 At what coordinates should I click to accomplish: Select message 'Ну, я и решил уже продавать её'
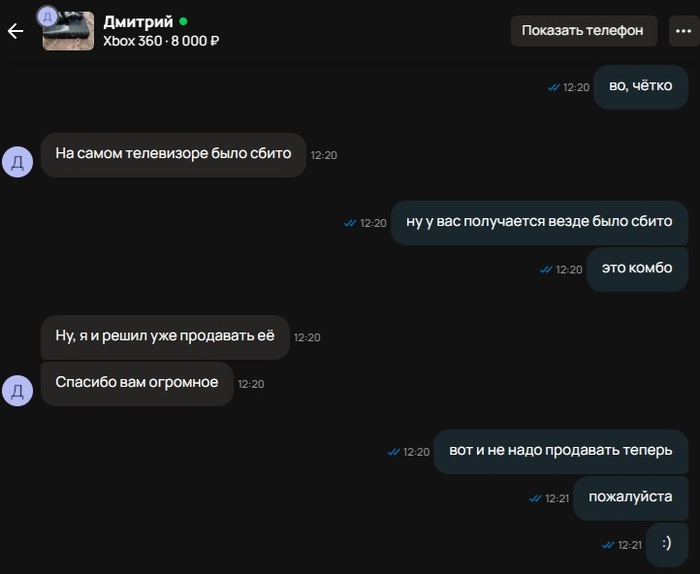[165, 337]
